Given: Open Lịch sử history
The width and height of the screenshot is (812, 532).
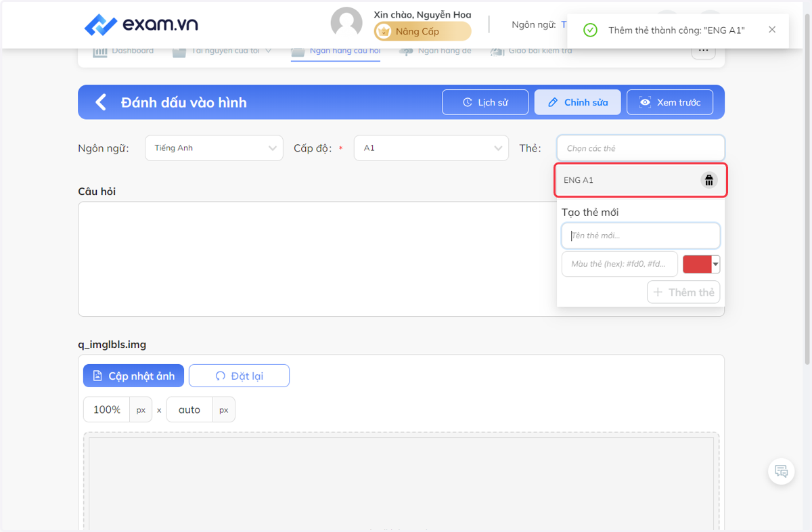Looking at the screenshot, I should [x=485, y=102].
